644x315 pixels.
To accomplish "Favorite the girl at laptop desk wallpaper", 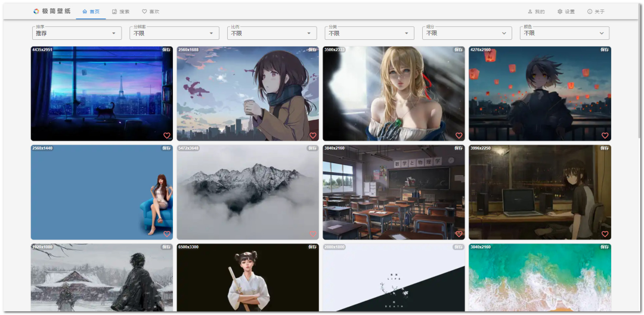I will pyautogui.click(x=605, y=234).
